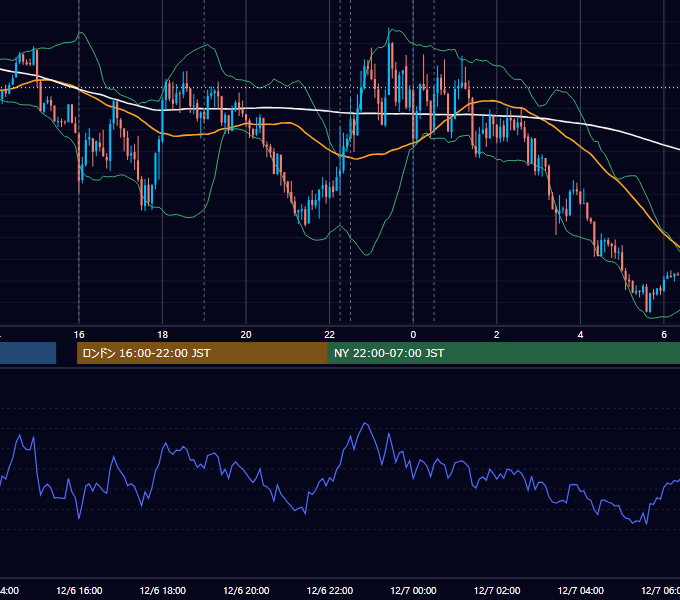Click hour label 4 on the price chart axis
Screen dimensions: 680x600
580,334
